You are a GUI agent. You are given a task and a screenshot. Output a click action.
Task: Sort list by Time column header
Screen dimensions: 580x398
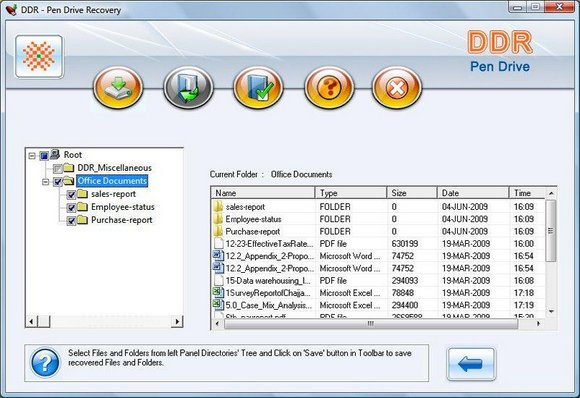[x=527, y=193]
